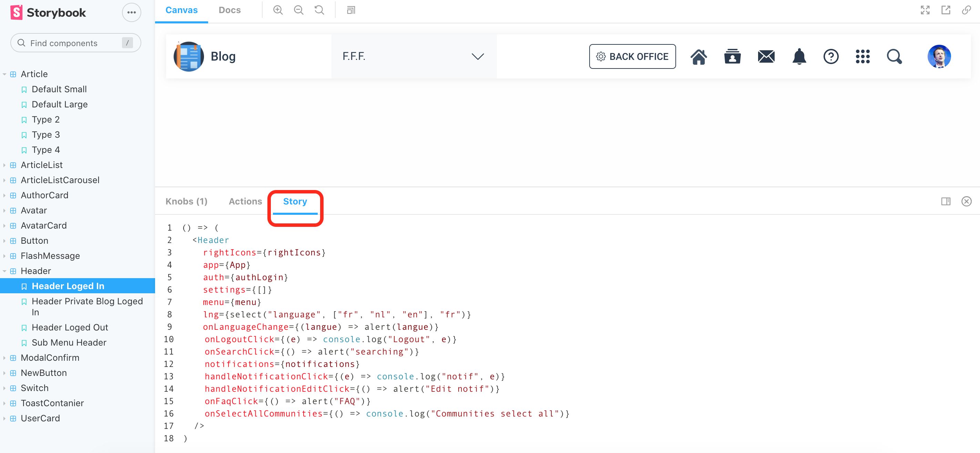Reset the canvas zoom level
This screenshot has height=453, width=980.
click(319, 10)
